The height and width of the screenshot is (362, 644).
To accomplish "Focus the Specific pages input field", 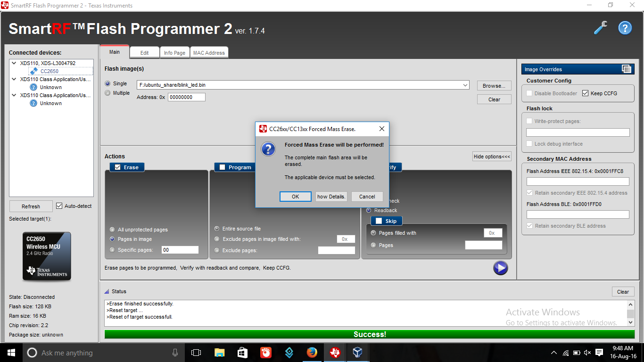I will tap(180, 250).
